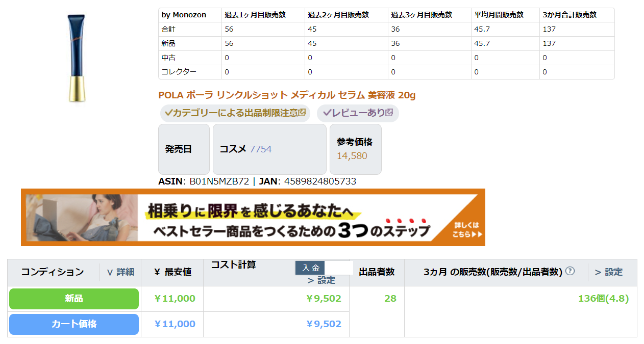This screenshot has width=644, height=344.
Task: Click the コンディション column header
Action: (x=53, y=272)
